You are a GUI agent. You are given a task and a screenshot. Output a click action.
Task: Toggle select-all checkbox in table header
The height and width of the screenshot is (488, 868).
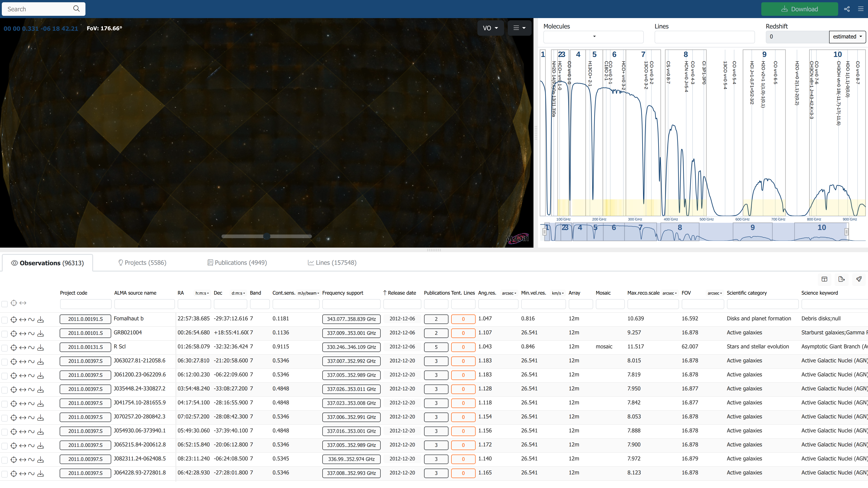[4, 304]
